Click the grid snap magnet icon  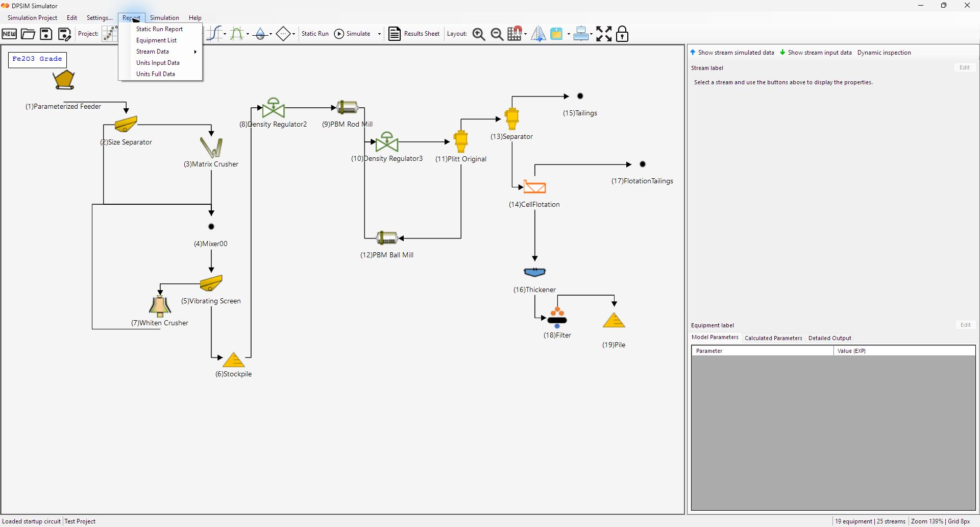(x=514, y=34)
